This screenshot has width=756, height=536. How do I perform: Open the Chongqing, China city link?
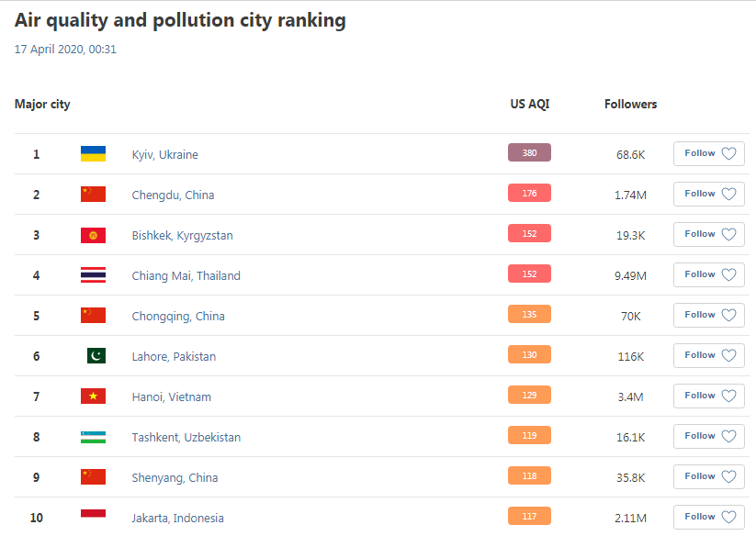coord(178,317)
